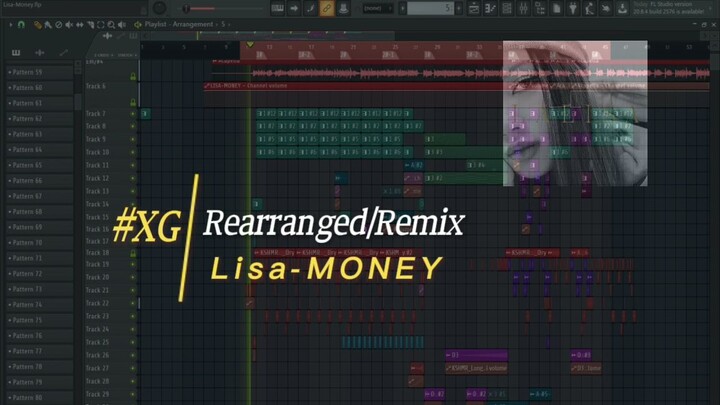Select the Select tool in Playlist
The width and height of the screenshot is (720, 405).
[101, 25]
